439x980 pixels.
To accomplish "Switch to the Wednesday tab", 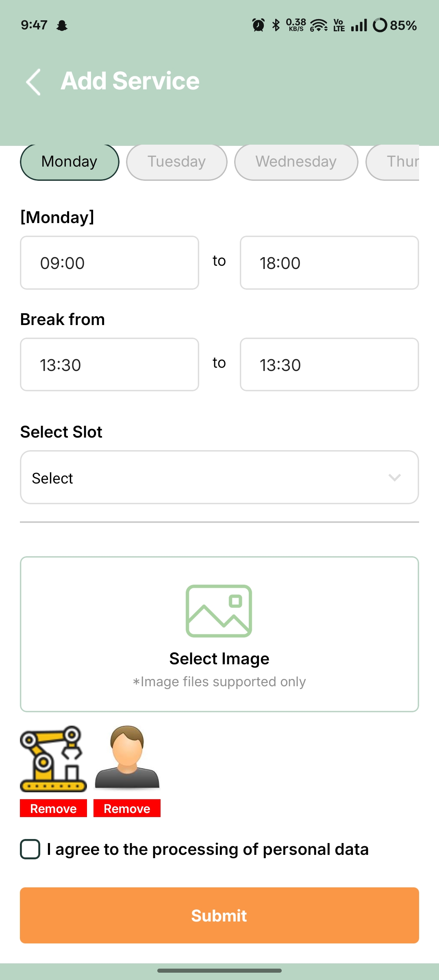I will (x=296, y=162).
